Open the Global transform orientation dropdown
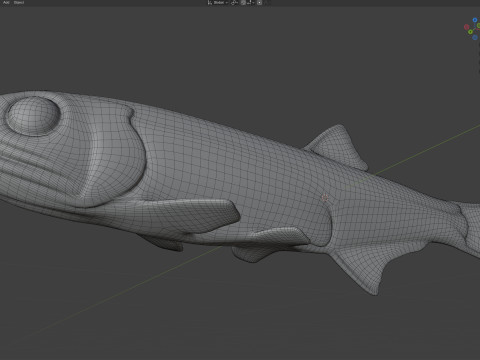The image size is (480, 360). [219, 2]
